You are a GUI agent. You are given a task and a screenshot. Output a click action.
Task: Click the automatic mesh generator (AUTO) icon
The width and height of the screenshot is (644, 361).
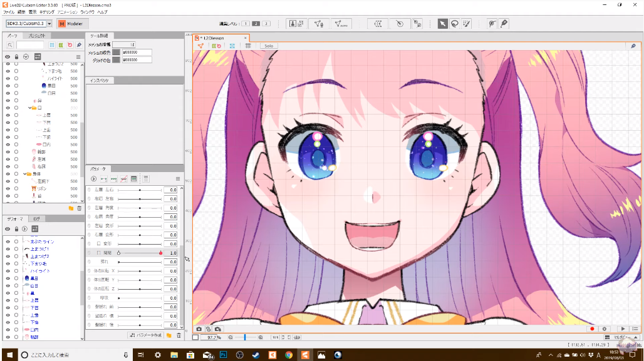coord(341,24)
